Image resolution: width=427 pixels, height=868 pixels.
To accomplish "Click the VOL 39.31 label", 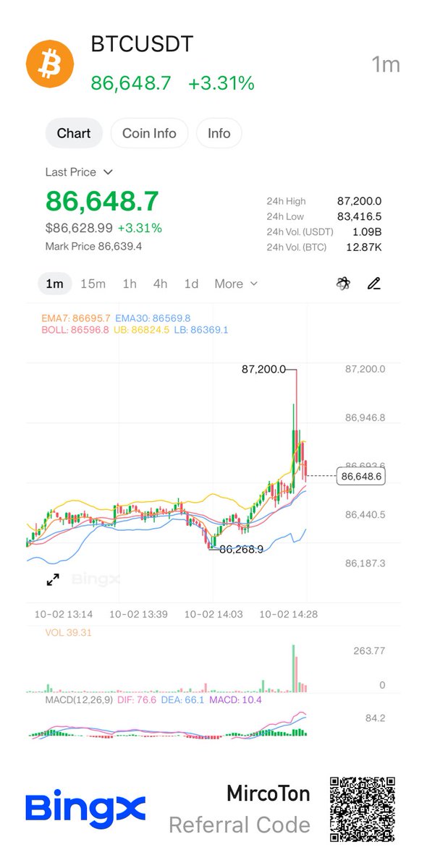I will click(x=69, y=632).
